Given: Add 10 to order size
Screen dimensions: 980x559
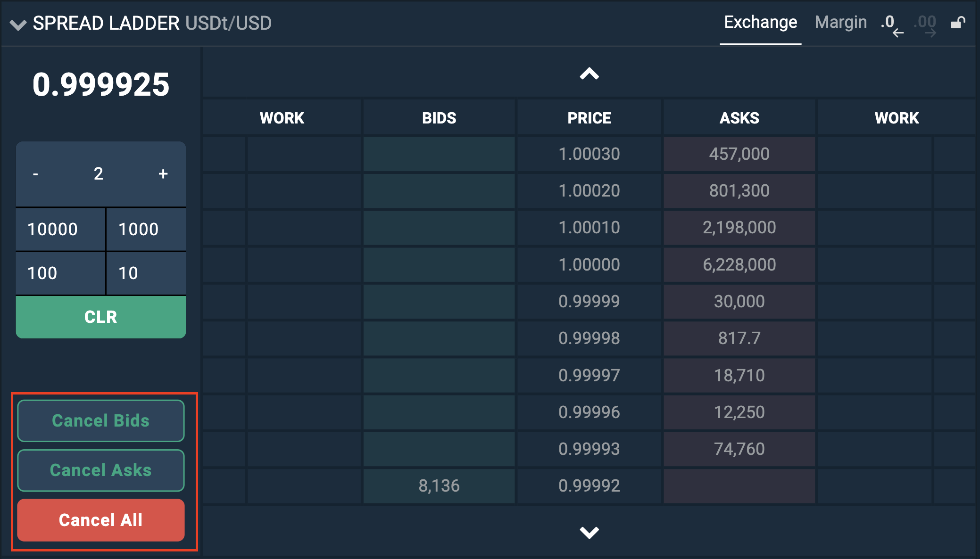Looking at the screenshot, I should tap(146, 273).
